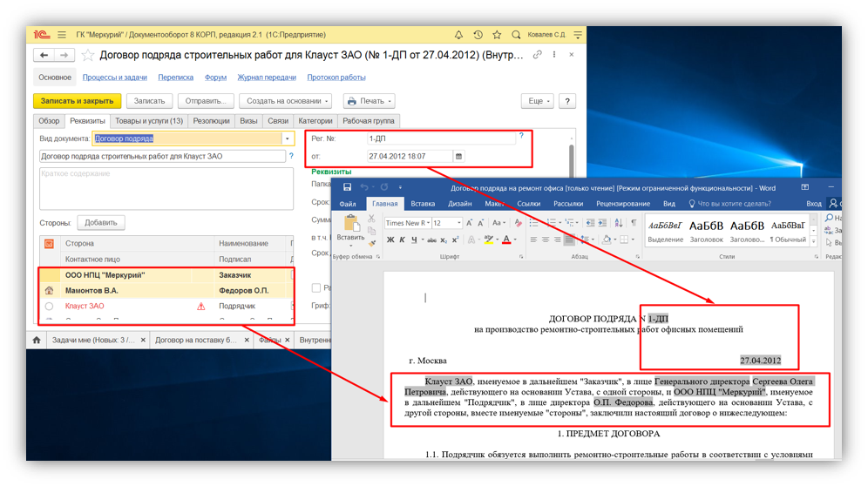Open Файл menu in Word
868x486 pixels.
click(348, 204)
